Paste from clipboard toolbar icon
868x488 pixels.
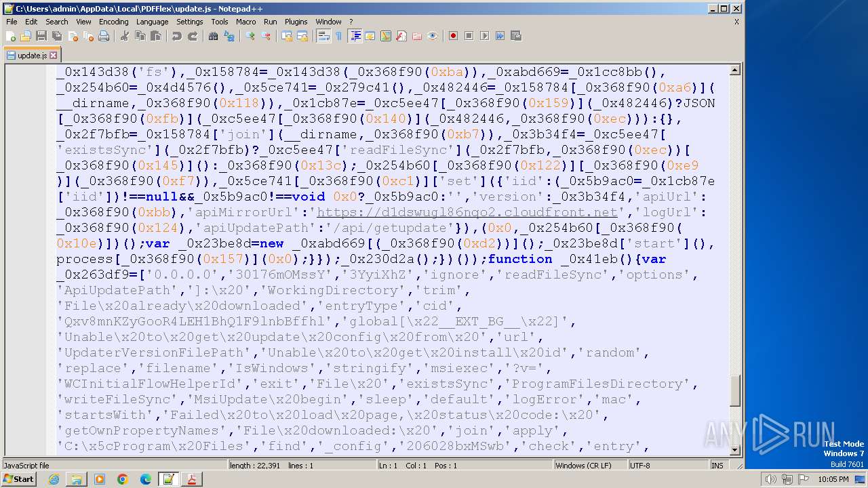click(x=155, y=36)
